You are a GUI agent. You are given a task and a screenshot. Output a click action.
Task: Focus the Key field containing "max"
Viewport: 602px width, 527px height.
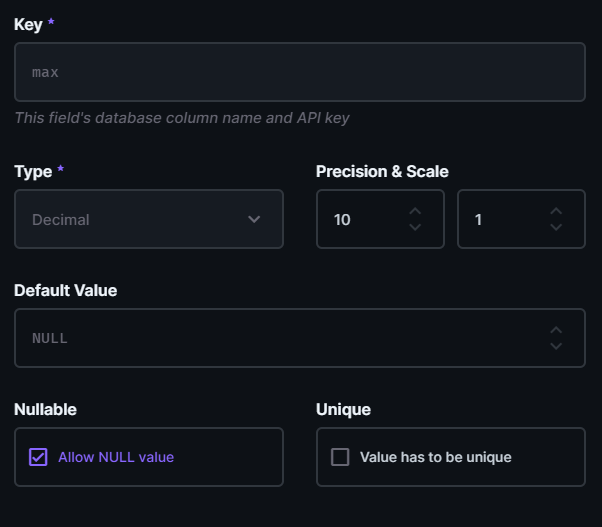(299, 72)
